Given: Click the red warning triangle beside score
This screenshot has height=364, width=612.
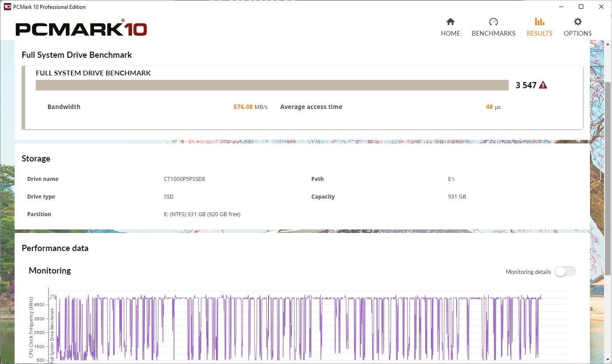Looking at the screenshot, I should click(543, 85).
